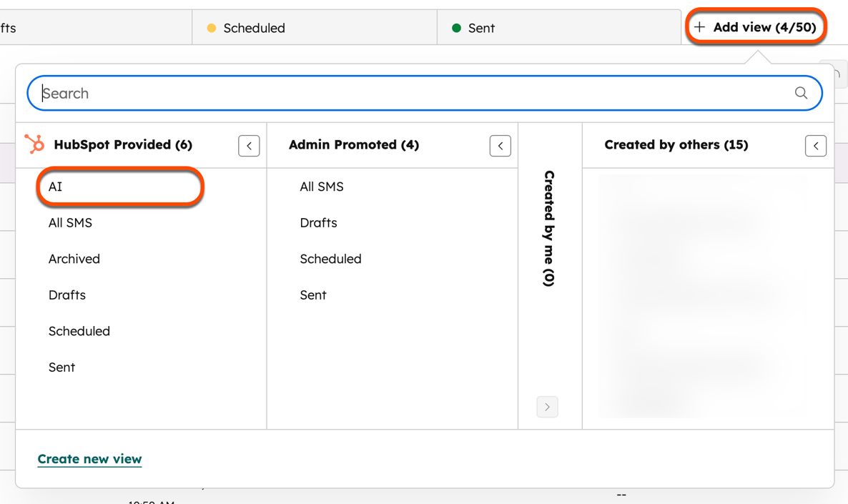Click the Create new view link
Viewport: 848px width, 504px height.
pos(89,458)
